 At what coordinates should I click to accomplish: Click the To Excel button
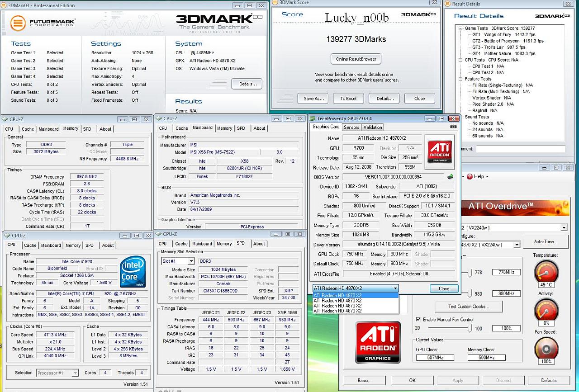(348, 99)
